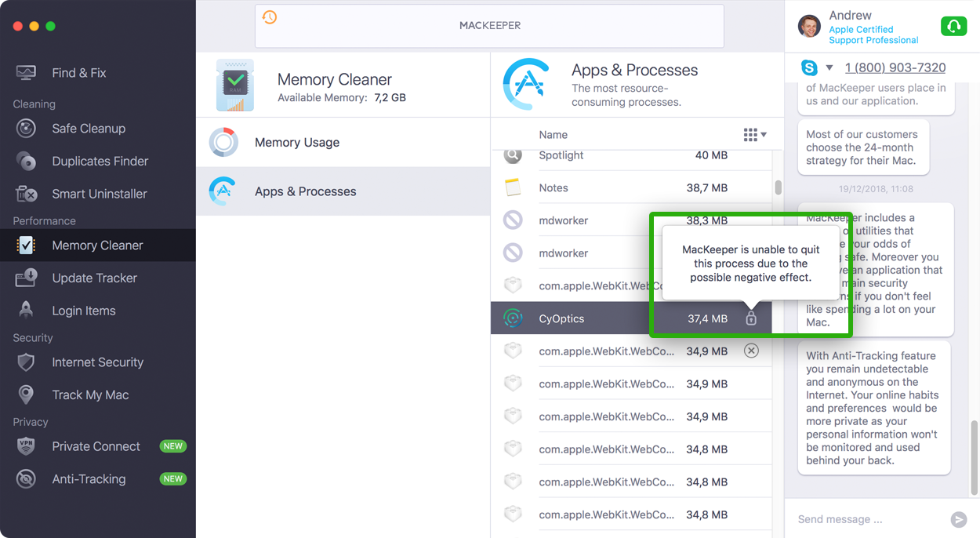
Task: Click the Spotlight magnifier icon
Action: 513,154
